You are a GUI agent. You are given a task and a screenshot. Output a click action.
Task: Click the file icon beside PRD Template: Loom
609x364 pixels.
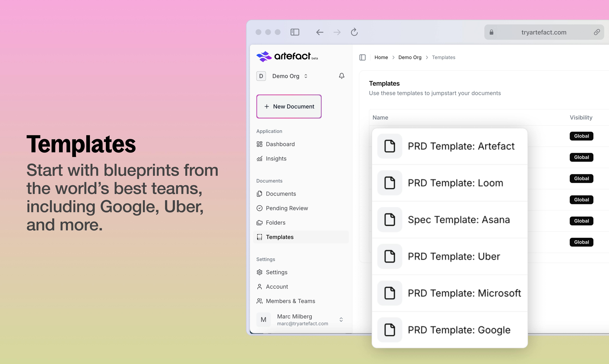tap(390, 183)
